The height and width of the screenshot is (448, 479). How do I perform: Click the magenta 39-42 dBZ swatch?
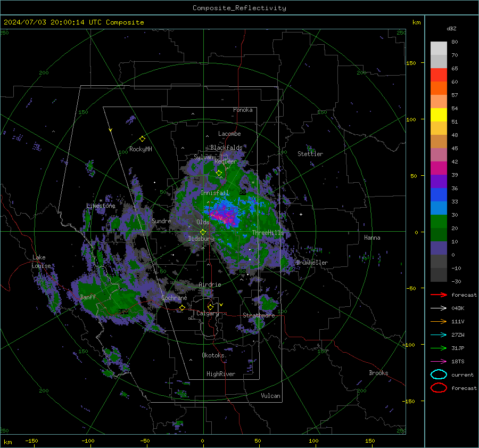click(439, 168)
